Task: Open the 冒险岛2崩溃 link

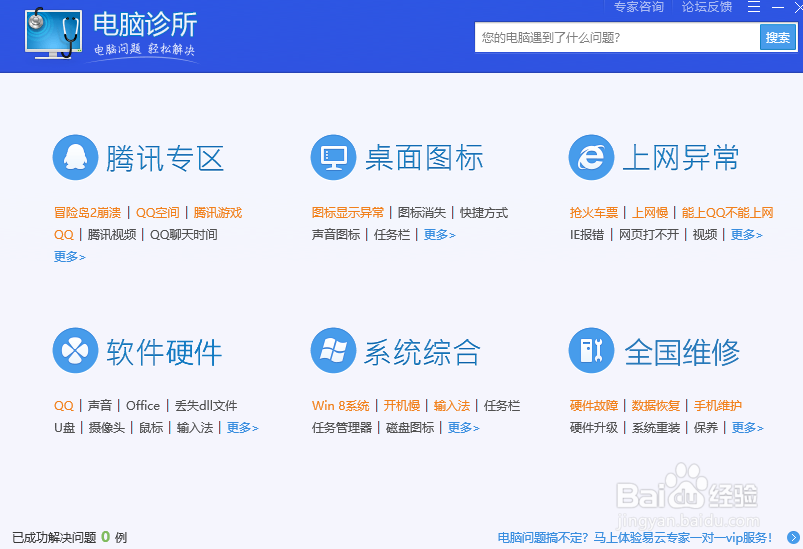Action: tap(88, 213)
